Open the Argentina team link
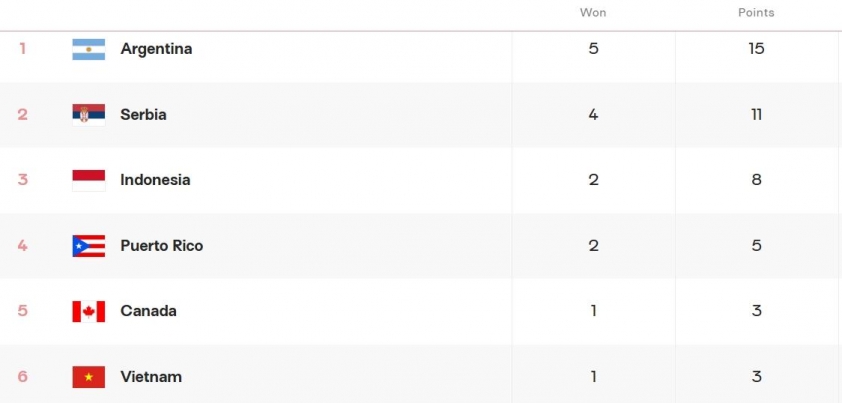Viewport: 842px width, 403px height. point(156,49)
